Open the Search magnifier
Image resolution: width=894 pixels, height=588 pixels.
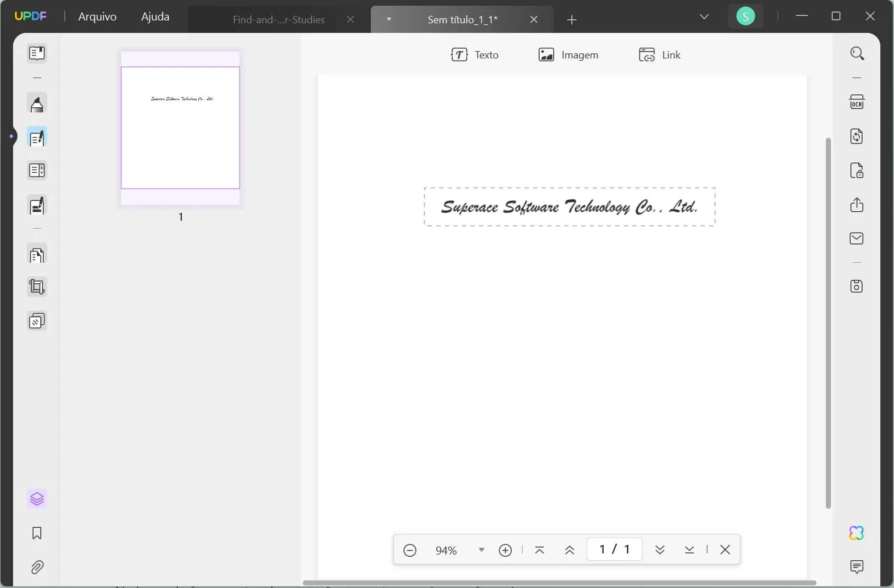pos(857,53)
